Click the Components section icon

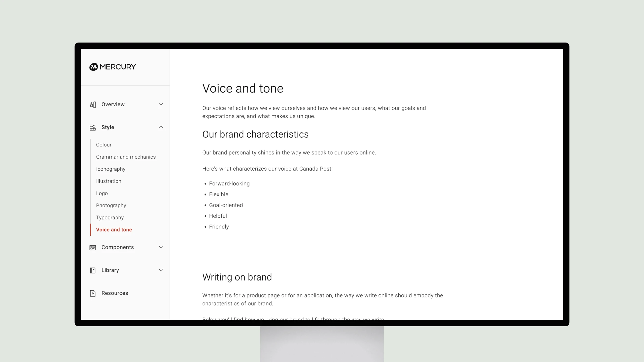[x=93, y=247]
